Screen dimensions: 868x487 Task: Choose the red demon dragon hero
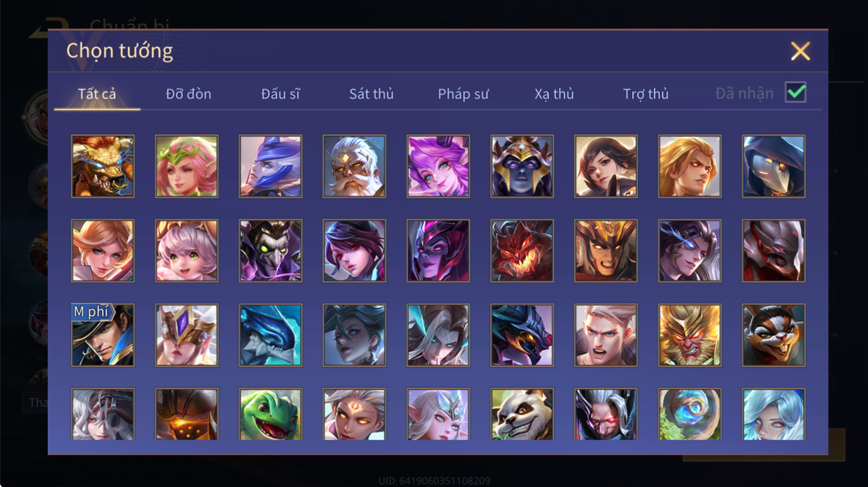pos(522,251)
